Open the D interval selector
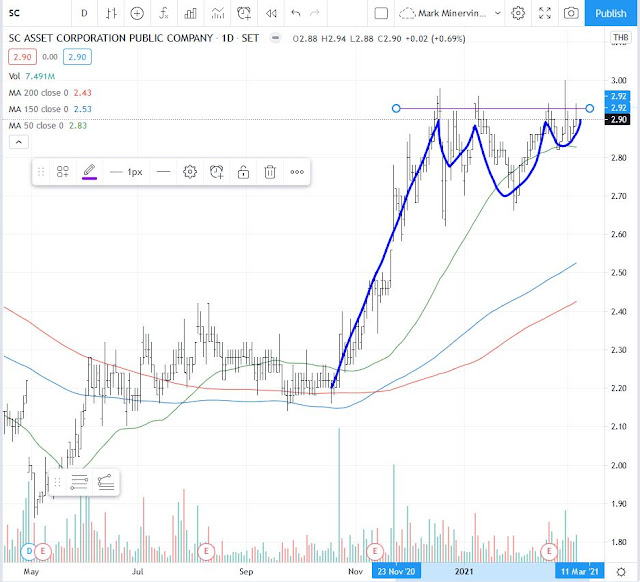This screenshot has height=582, width=640. tap(84, 13)
